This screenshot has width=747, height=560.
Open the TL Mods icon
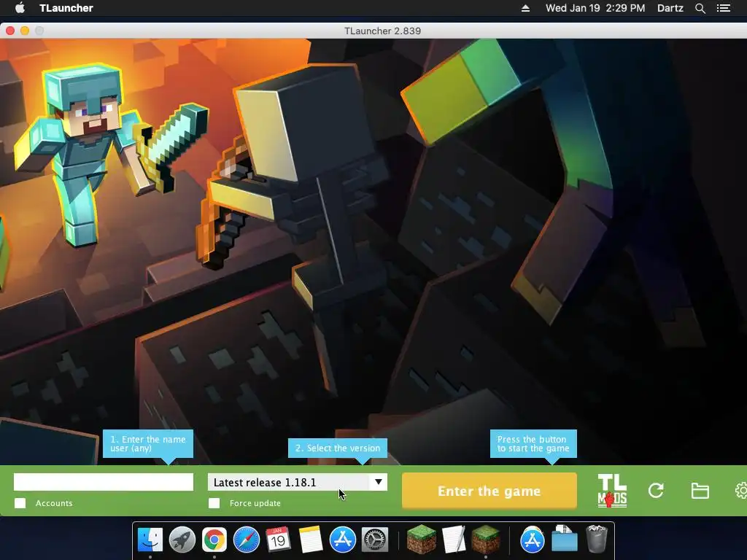(x=612, y=491)
